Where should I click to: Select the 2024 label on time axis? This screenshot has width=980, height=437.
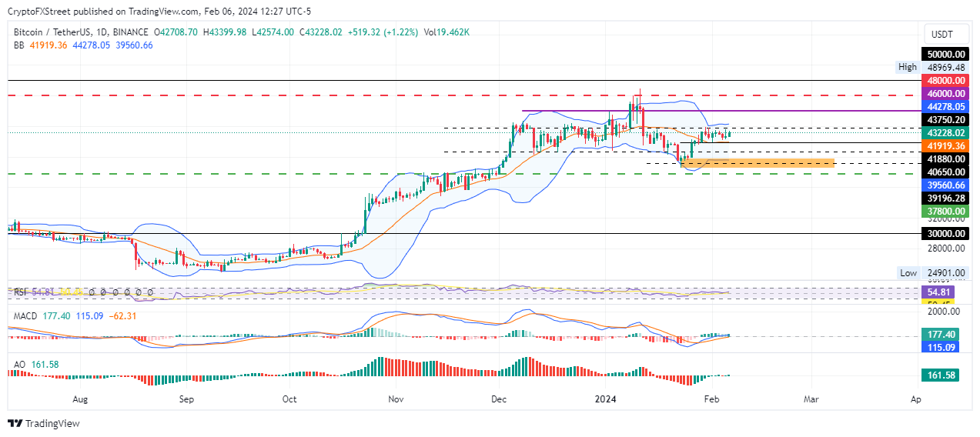(606, 399)
